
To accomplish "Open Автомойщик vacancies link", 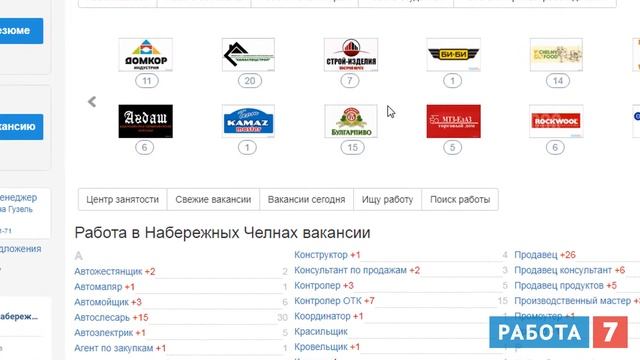I will click(x=101, y=302).
